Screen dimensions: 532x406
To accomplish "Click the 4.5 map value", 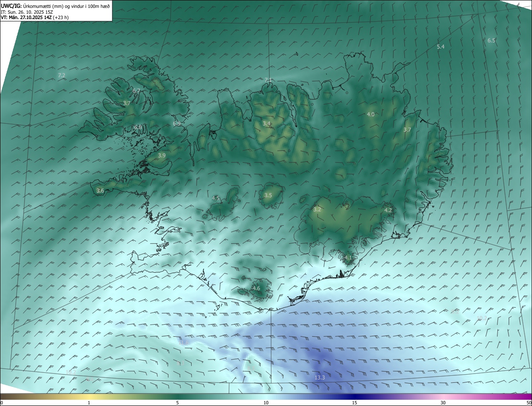I will (x=216, y=198).
